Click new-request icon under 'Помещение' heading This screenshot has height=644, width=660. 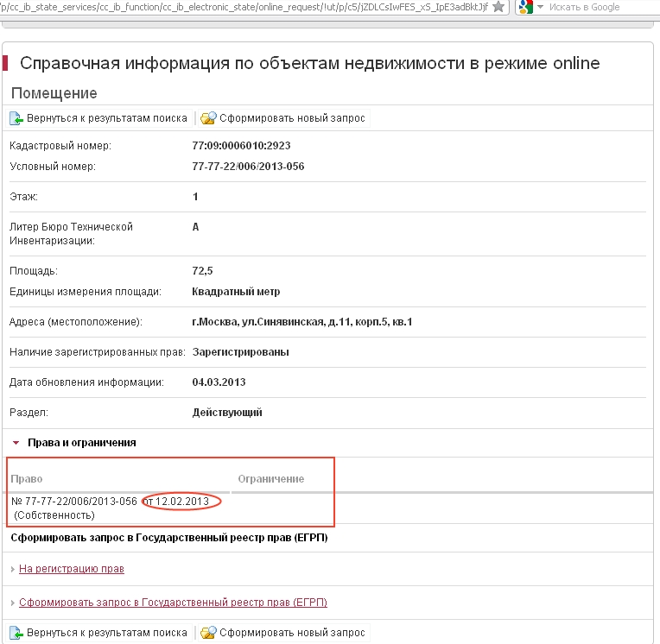pos(208,118)
